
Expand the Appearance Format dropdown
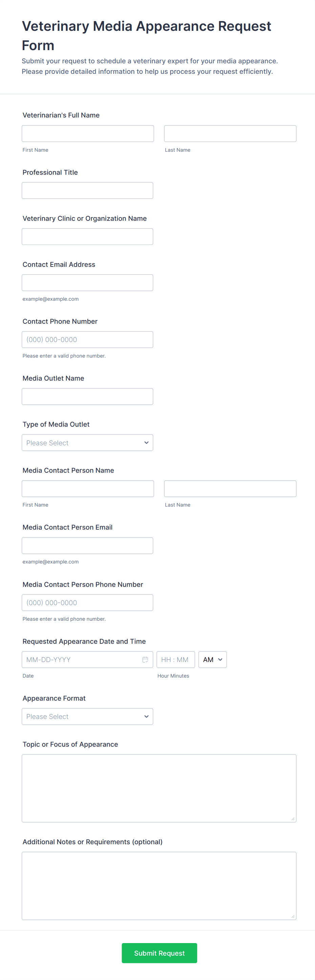87,716
